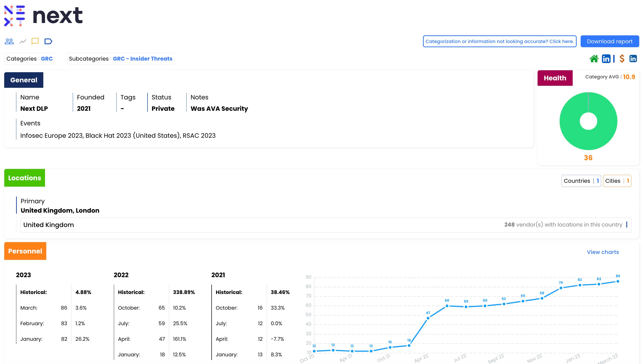Open the green home website icon
Image resolution: width=642 pixels, height=364 pixels.
[594, 59]
